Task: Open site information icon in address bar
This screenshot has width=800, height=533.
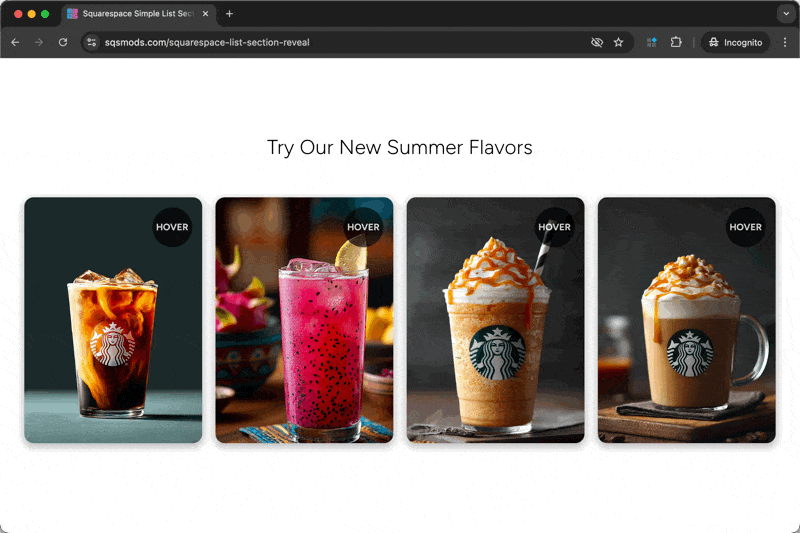Action: point(91,42)
